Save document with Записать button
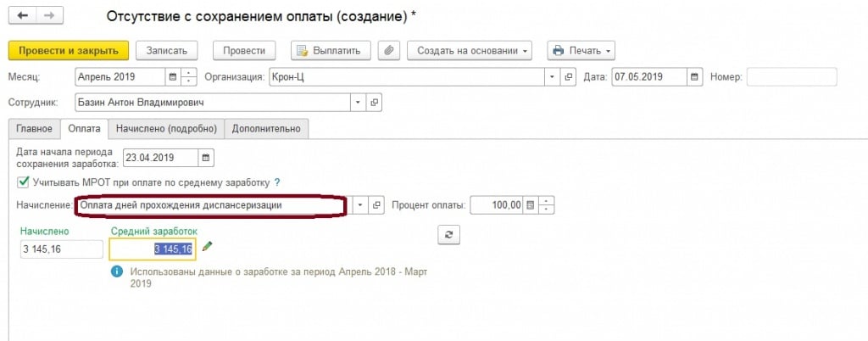Image resolution: width=868 pixels, height=341 pixels. (167, 50)
